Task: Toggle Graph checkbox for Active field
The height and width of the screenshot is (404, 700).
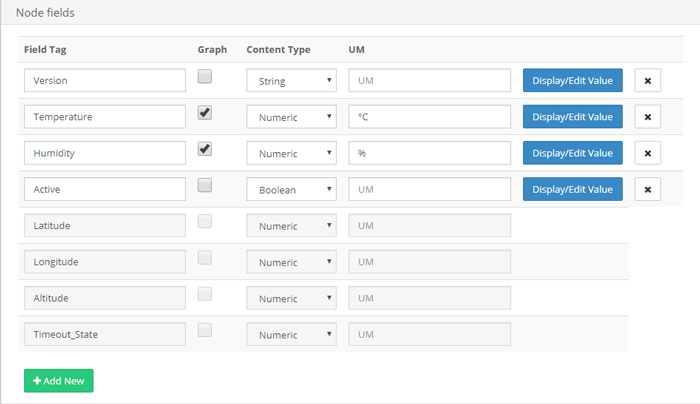Action: coord(205,185)
